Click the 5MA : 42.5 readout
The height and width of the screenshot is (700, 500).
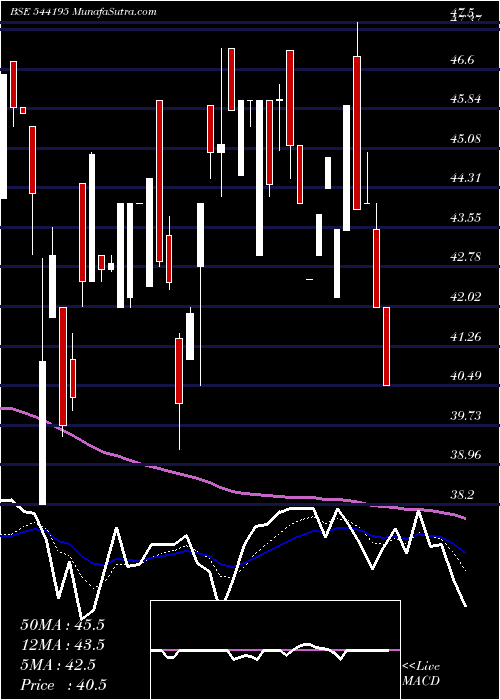click(58, 665)
